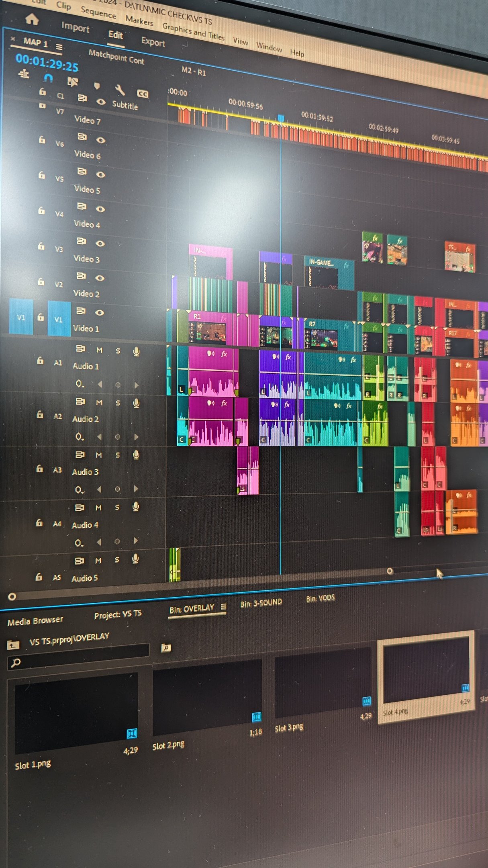
Task: Open find-in-bin folder search icon
Action: pos(165,648)
